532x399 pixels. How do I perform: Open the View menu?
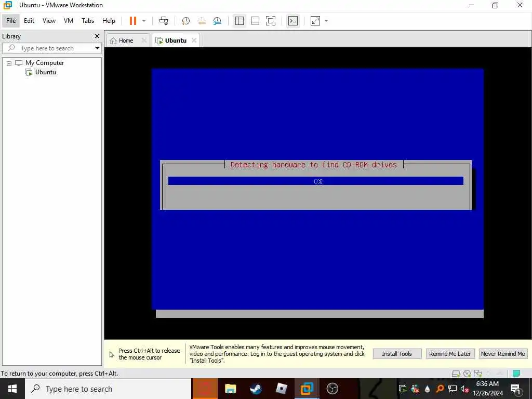(49, 21)
